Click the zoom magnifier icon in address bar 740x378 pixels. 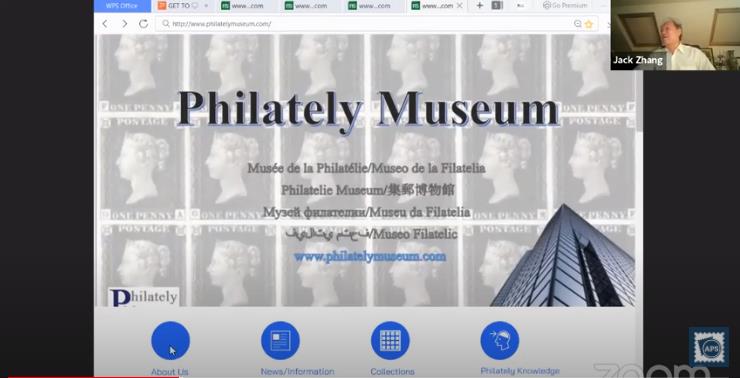pos(578,24)
